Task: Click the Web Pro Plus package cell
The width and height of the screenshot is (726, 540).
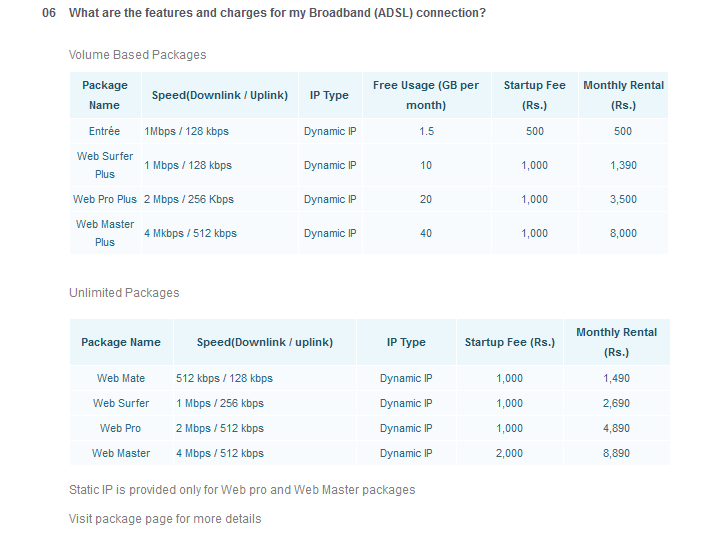Action: [105, 199]
